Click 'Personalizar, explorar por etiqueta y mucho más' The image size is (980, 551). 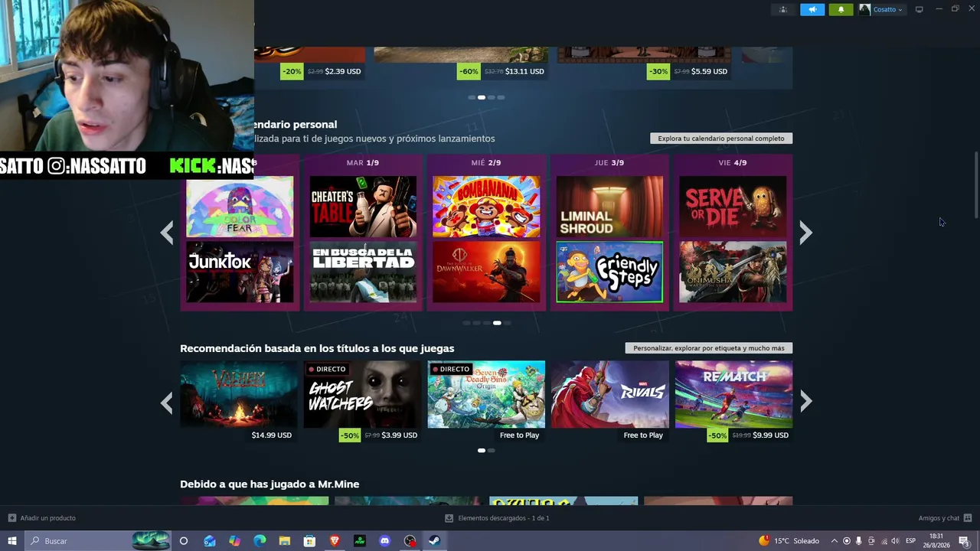click(x=709, y=348)
